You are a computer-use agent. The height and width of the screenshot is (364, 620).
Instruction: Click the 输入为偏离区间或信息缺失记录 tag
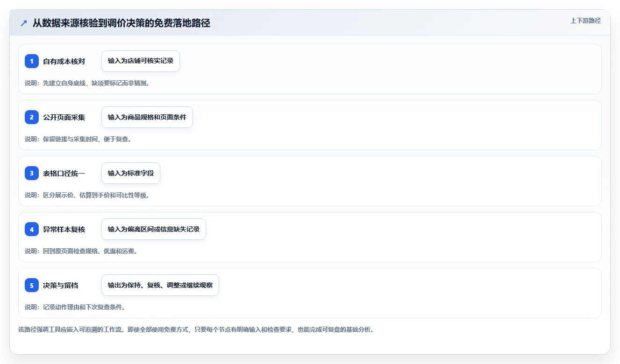(x=154, y=229)
